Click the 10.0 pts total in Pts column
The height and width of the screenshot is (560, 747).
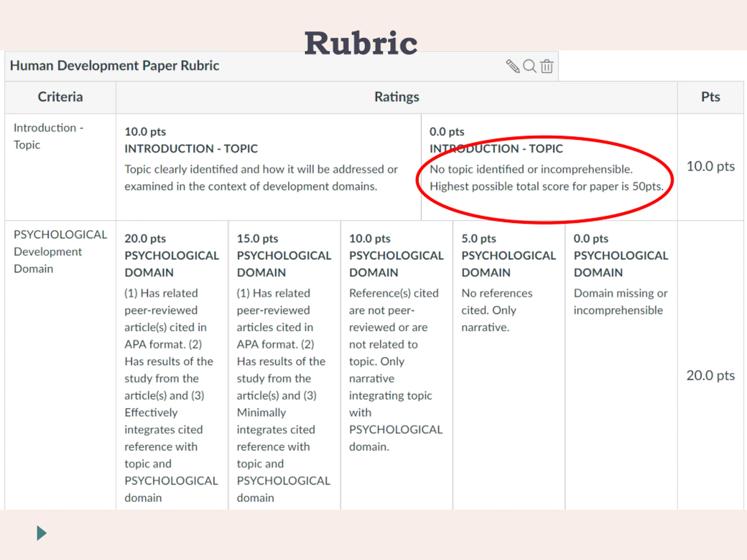pyautogui.click(x=711, y=167)
